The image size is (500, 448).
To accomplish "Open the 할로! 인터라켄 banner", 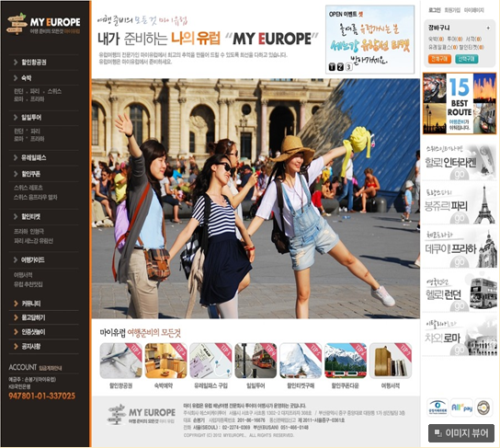I will (x=460, y=162).
